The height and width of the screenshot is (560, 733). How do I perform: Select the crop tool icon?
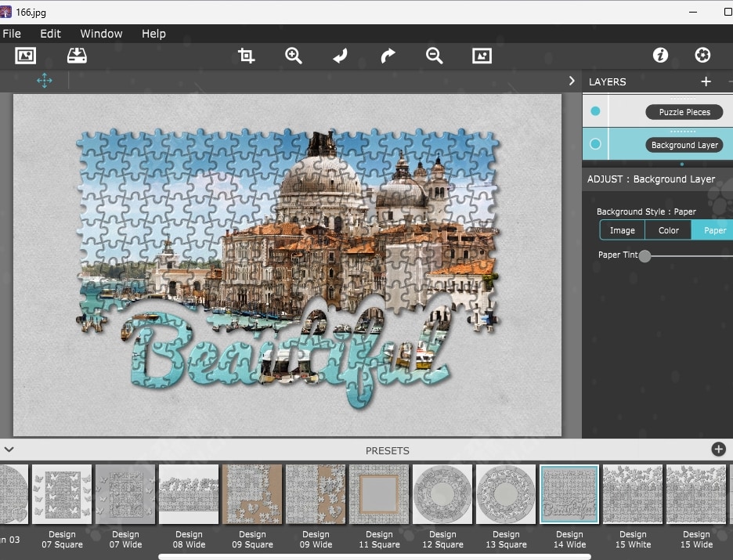pyautogui.click(x=247, y=56)
